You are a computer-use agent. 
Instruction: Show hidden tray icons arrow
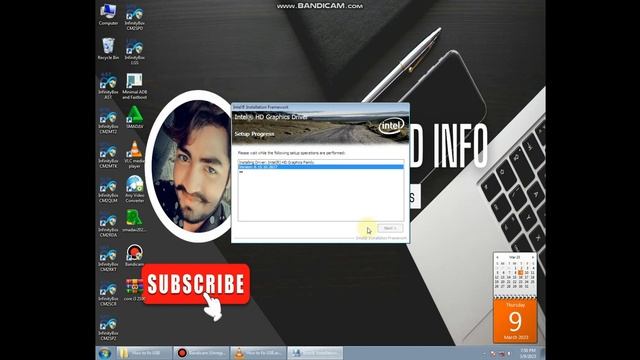pyautogui.click(x=484, y=353)
